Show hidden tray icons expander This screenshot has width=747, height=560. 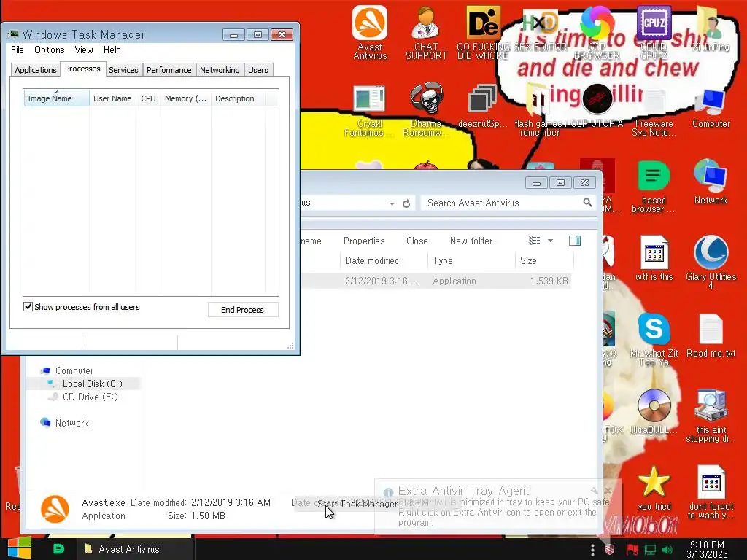[x=592, y=550]
